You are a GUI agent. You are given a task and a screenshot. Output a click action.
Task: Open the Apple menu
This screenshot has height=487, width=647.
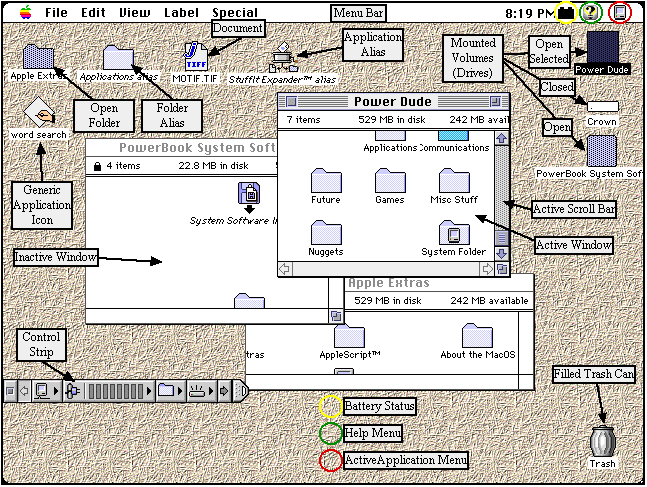pyautogui.click(x=26, y=12)
